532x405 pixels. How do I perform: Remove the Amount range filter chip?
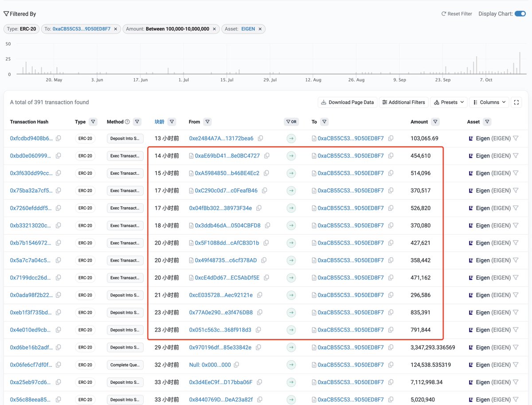pos(215,29)
